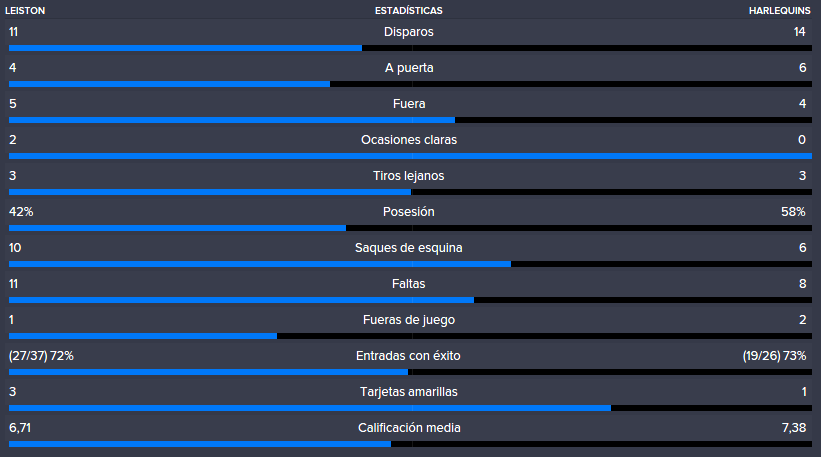Click the Fuera stat label

coord(409,104)
